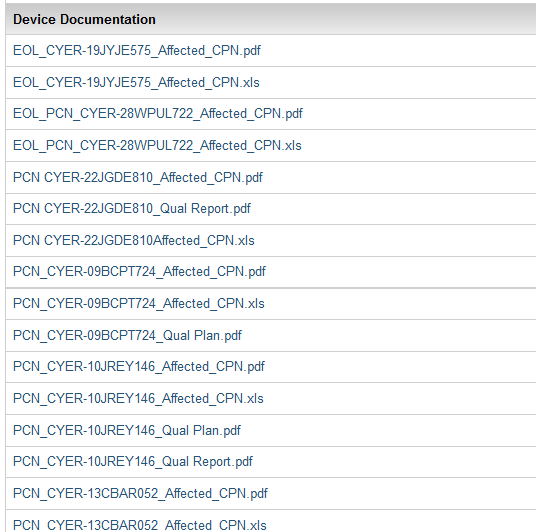Select the table row containing PCN CYER-22JGDE810_Qual Report.pdf
Viewport: 536px width, 532px height.
coord(271,209)
